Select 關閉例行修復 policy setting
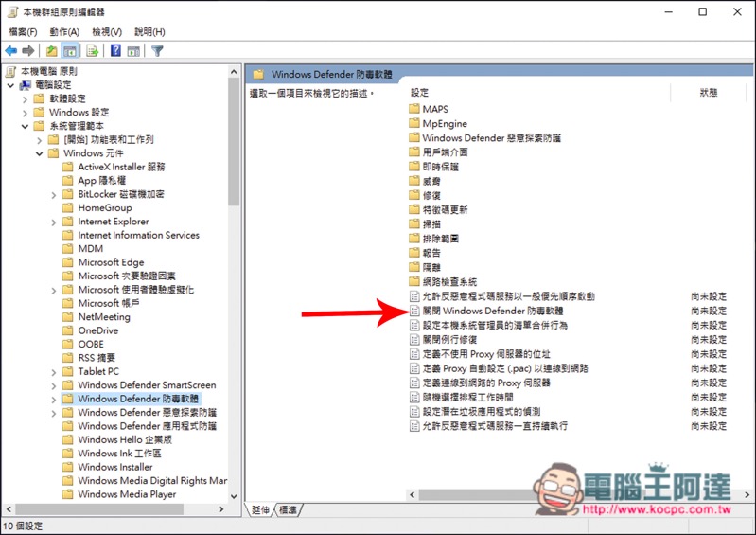 click(x=449, y=340)
